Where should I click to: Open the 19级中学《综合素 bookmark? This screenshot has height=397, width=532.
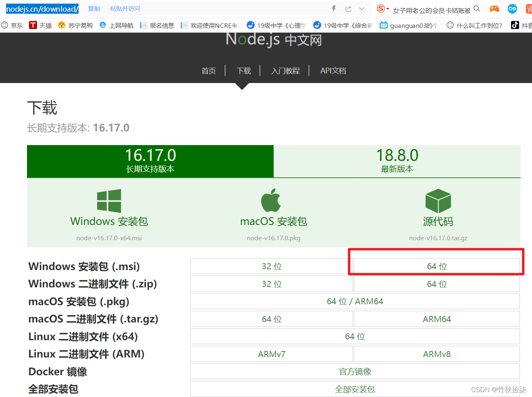(343, 25)
